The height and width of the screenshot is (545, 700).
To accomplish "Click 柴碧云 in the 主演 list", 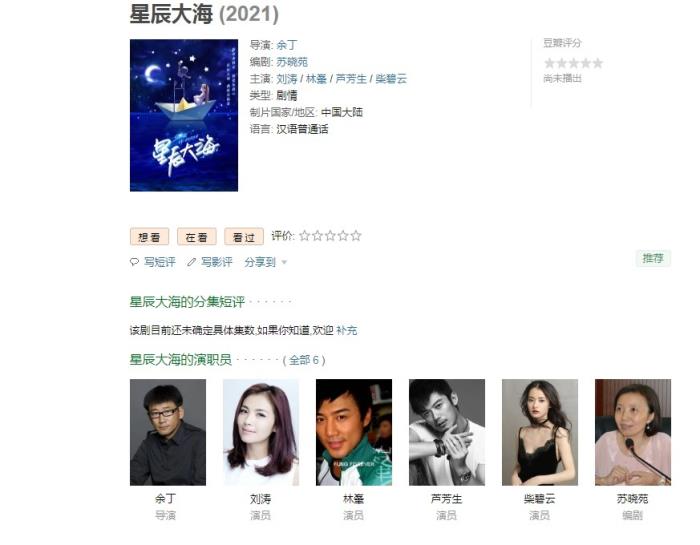I will [391, 79].
